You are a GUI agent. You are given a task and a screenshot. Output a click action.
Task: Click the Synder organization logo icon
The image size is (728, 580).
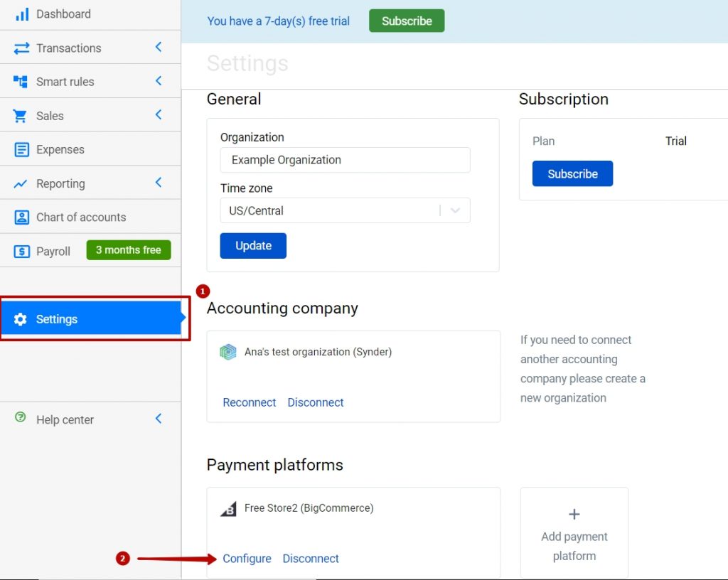coord(228,352)
